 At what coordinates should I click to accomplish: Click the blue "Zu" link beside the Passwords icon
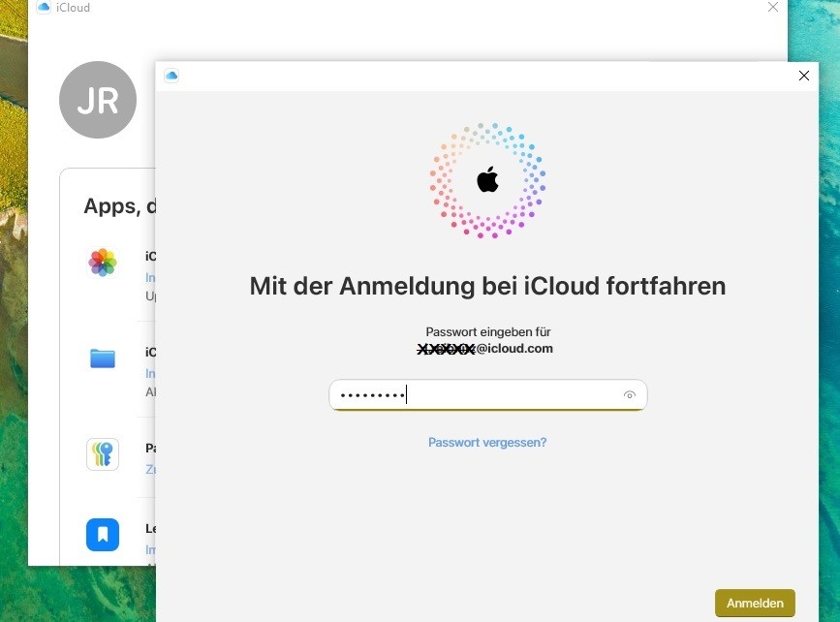pos(150,469)
